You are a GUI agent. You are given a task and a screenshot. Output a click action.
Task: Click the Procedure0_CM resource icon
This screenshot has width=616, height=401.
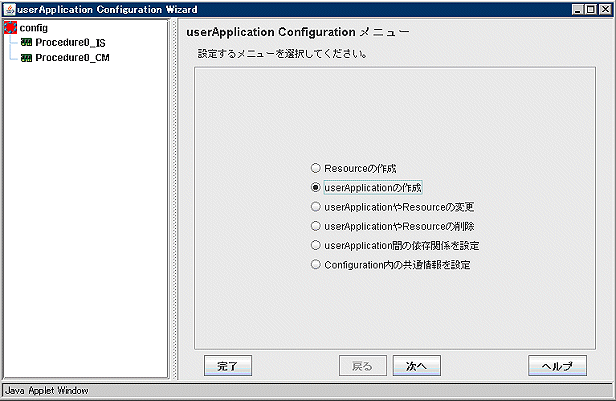click(x=26, y=58)
